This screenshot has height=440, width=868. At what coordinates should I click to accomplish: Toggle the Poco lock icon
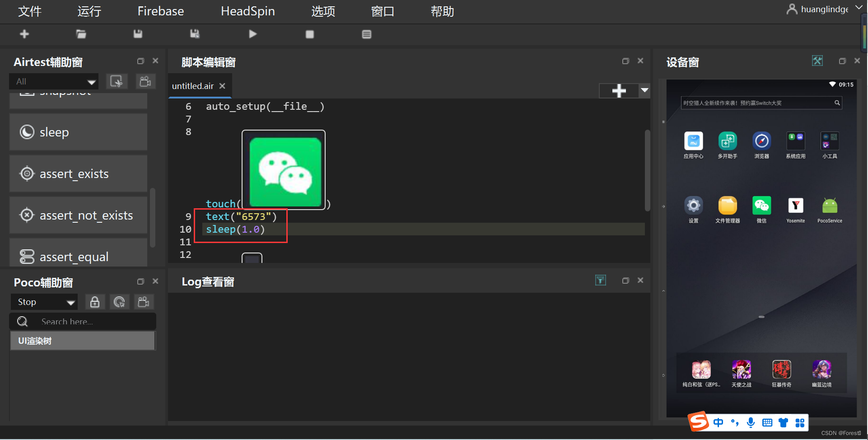[95, 302]
